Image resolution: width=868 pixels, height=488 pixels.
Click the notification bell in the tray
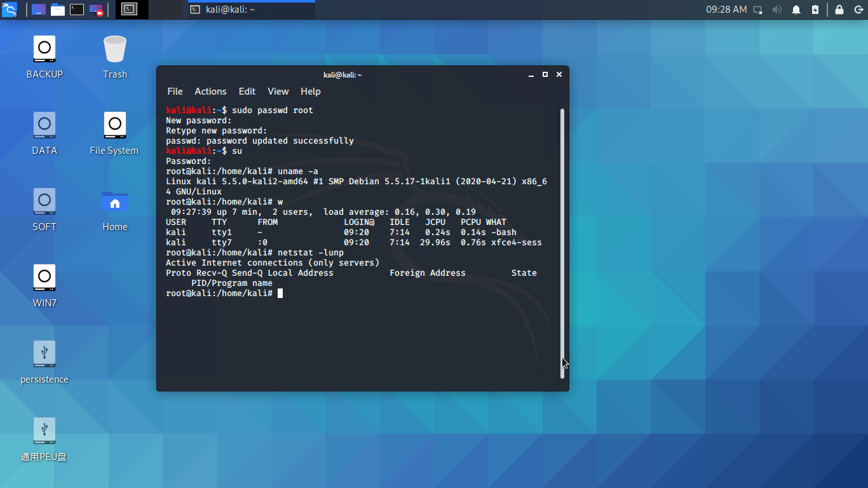[x=796, y=10]
